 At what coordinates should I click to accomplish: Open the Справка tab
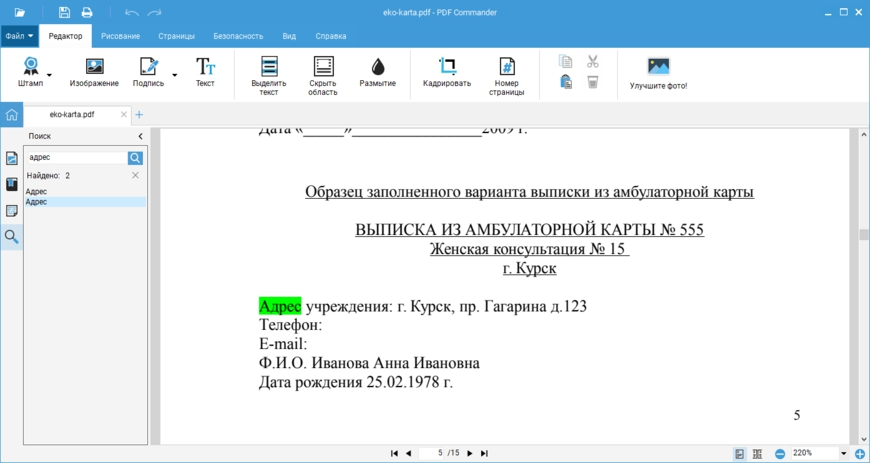tap(331, 36)
